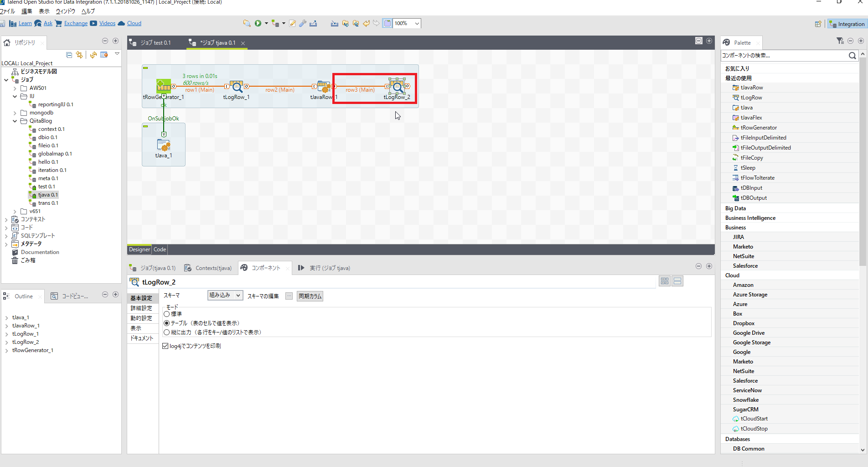Switch to the Code tab of the designer

tap(159, 249)
